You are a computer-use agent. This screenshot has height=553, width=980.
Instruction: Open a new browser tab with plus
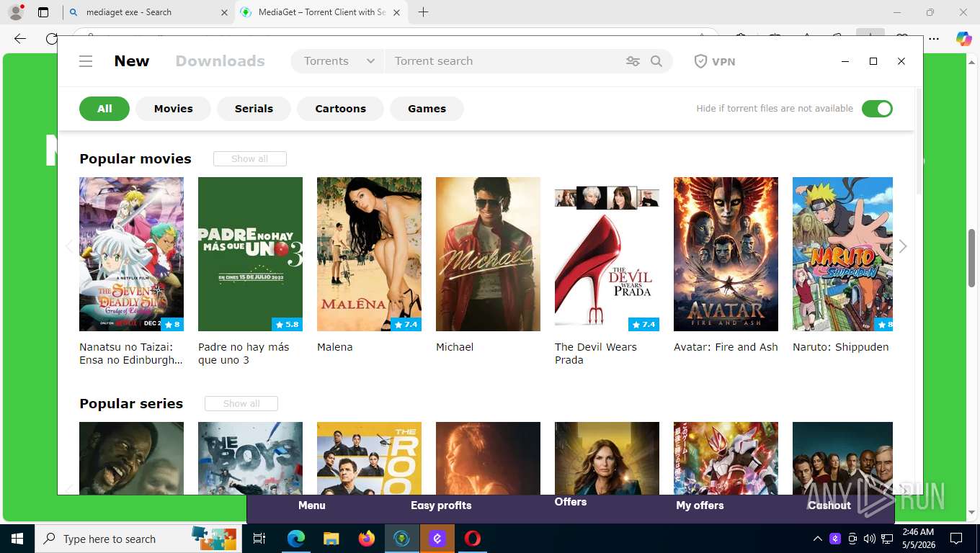(423, 12)
